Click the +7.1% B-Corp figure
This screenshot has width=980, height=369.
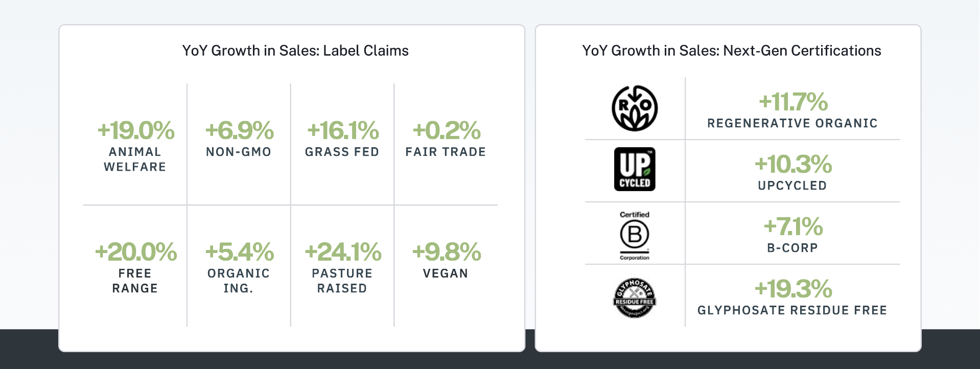tap(793, 226)
